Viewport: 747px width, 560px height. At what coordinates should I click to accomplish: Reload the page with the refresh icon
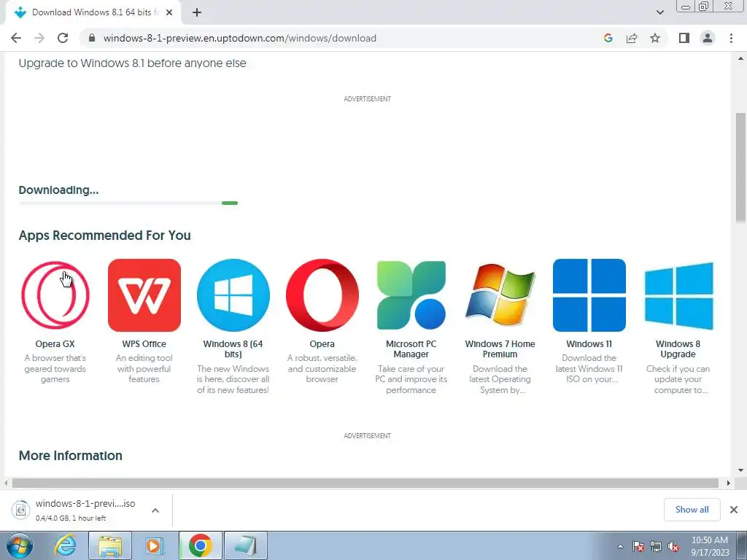(63, 38)
